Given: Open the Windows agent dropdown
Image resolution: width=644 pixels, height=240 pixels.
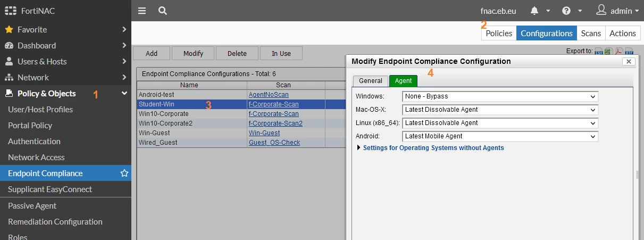Looking at the screenshot, I should pyautogui.click(x=500, y=96).
